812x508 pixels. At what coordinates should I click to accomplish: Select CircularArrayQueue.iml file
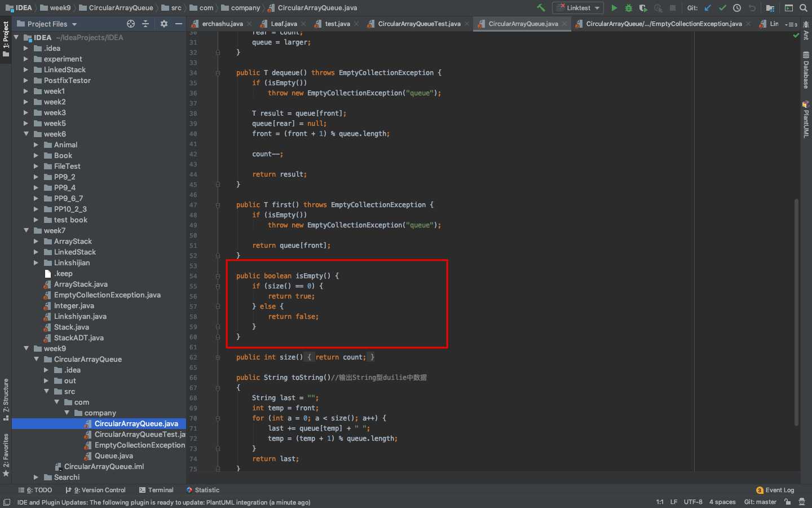point(104,467)
